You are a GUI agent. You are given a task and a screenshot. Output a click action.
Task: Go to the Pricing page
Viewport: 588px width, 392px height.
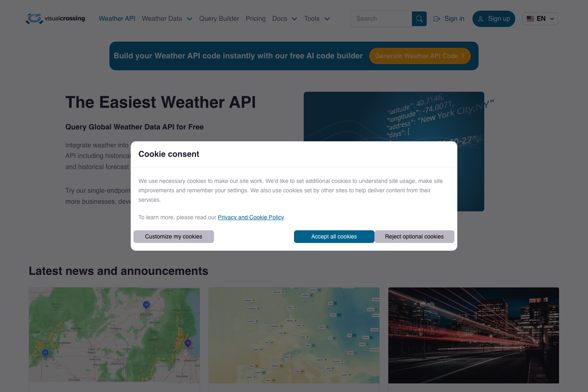click(256, 18)
